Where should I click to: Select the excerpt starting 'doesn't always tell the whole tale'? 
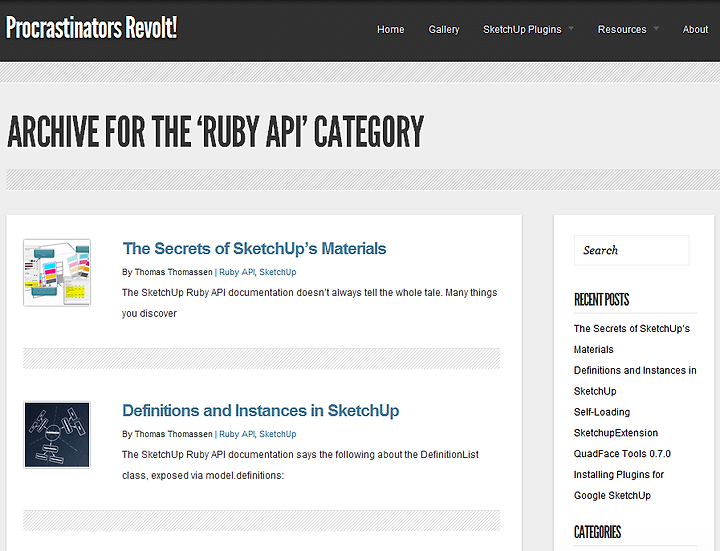(309, 303)
